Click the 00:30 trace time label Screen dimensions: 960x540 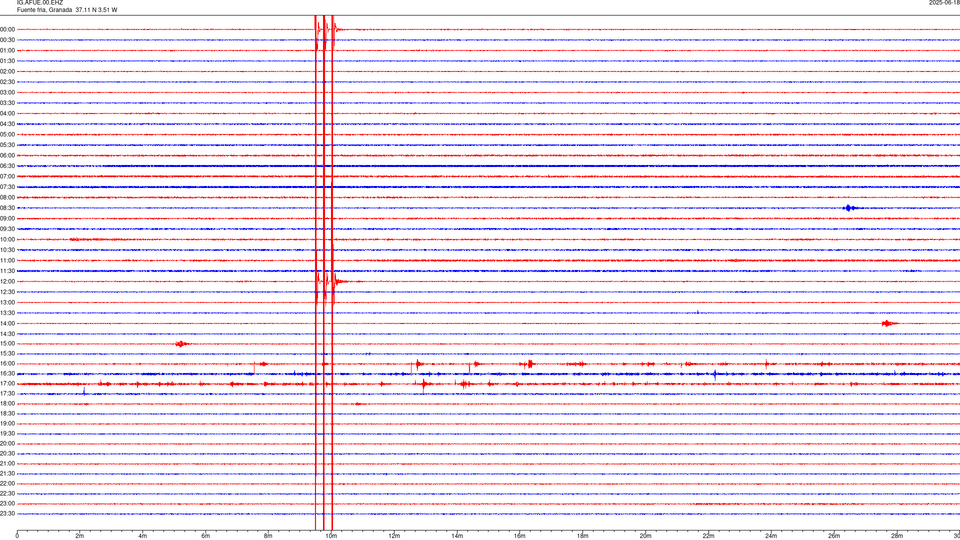pyautogui.click(x=8, y=40)
